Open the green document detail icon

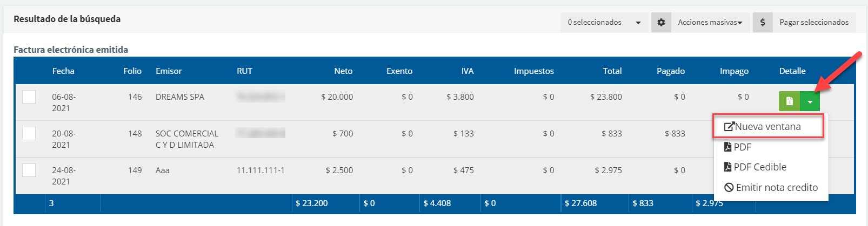789,101
